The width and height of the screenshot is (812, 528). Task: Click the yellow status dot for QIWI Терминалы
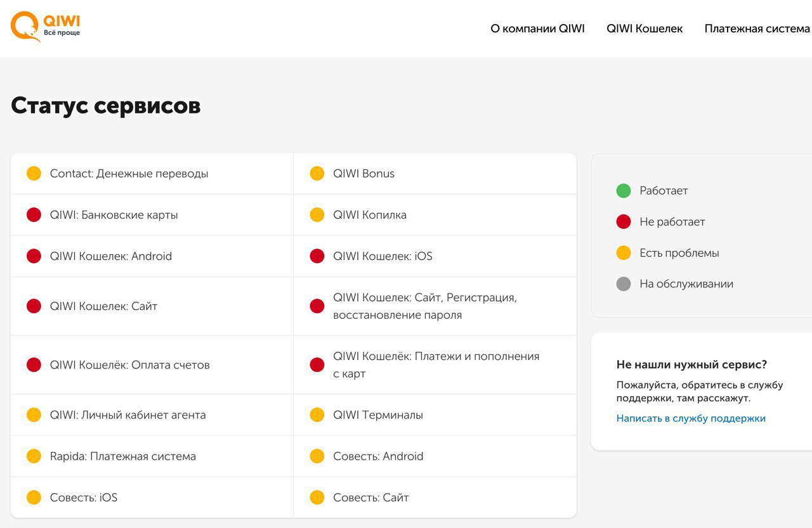point(317,415)
